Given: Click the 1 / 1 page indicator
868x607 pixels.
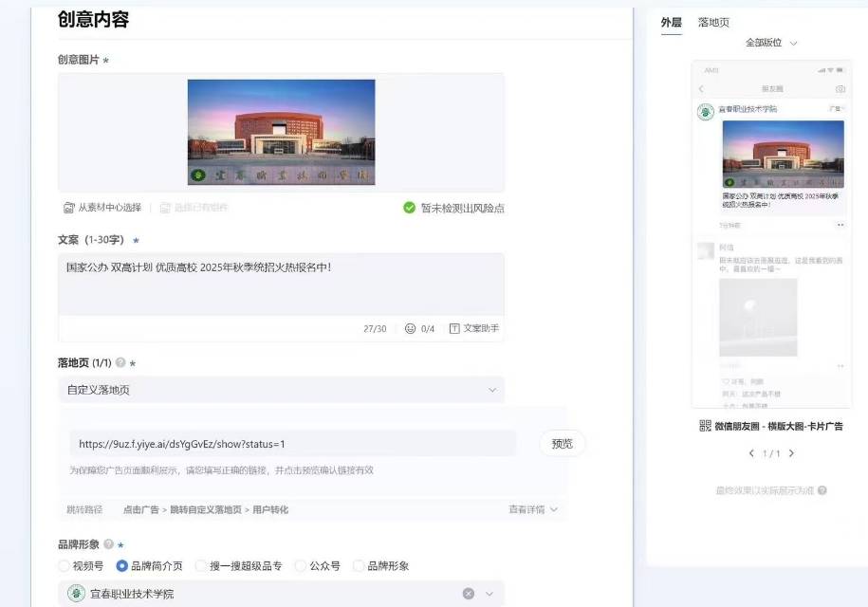Looking at the screenshot, I should [771, 453].
